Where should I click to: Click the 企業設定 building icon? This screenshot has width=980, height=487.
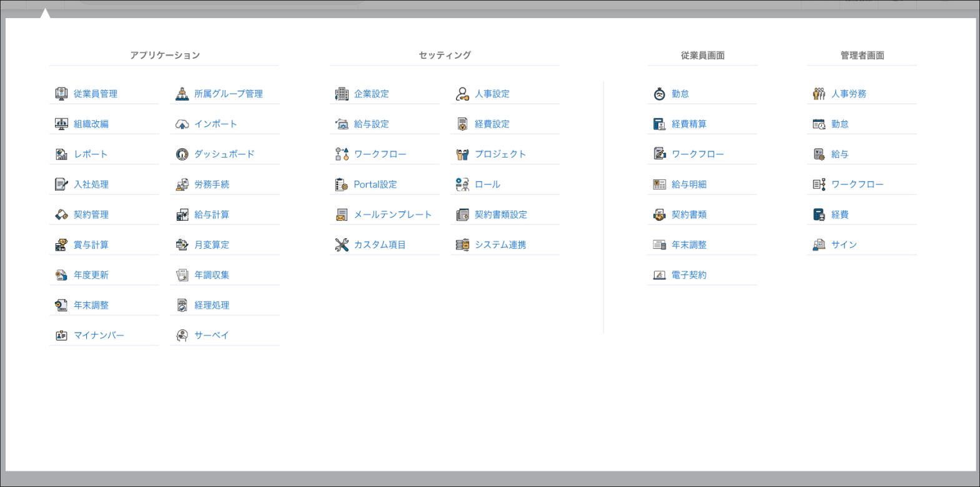(x=342, y=94)
